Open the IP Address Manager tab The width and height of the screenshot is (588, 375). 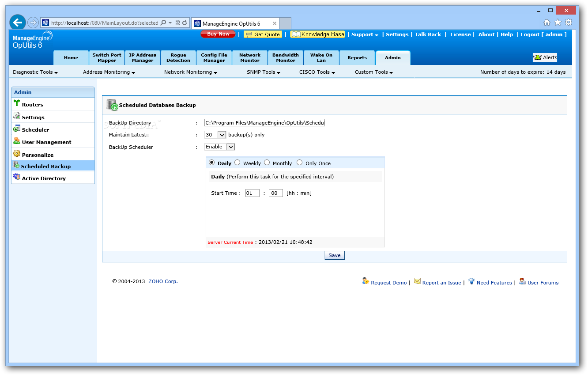(143, 58)
